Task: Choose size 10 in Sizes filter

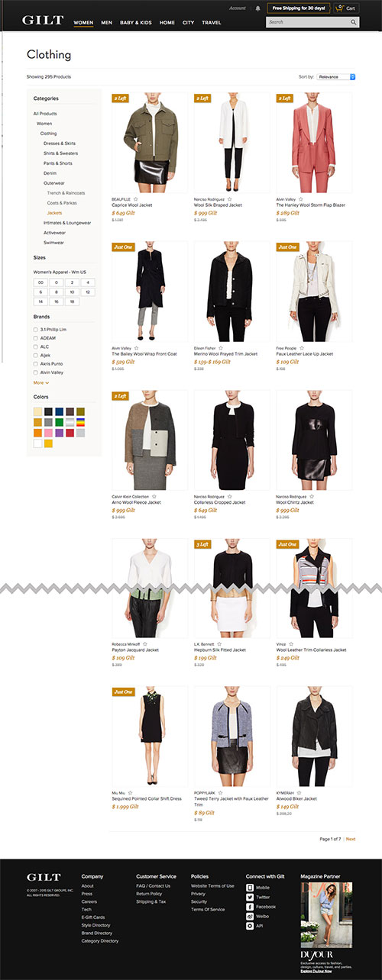Action: tap(73, 292)
